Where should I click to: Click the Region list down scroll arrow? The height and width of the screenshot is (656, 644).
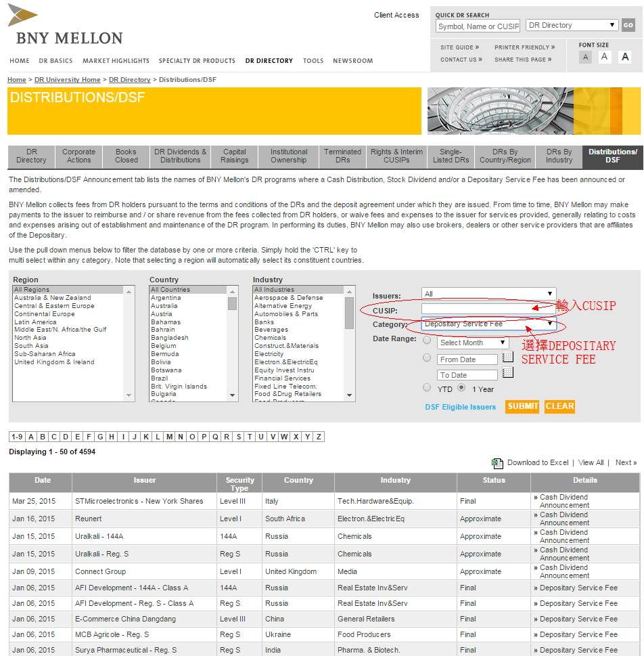coord(129,395)
